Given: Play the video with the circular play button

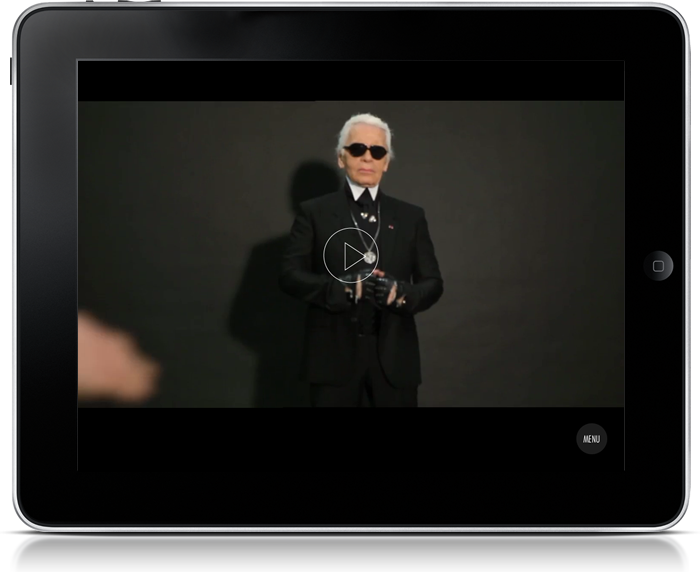Looking at the screenshot, I should point(351,255).
